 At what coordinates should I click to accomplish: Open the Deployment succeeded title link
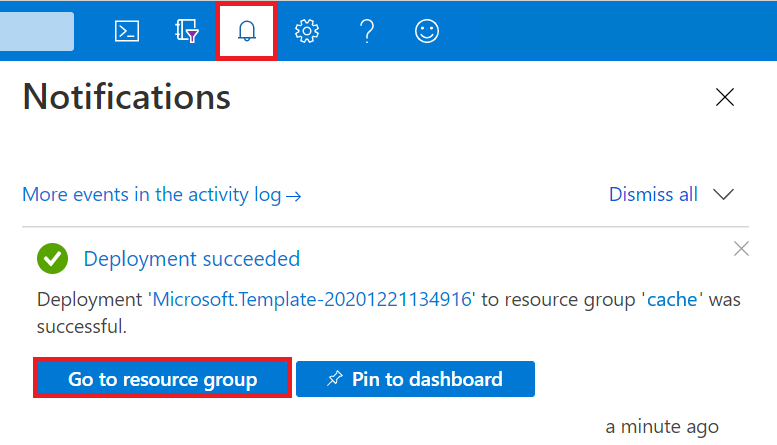(192, 259)
